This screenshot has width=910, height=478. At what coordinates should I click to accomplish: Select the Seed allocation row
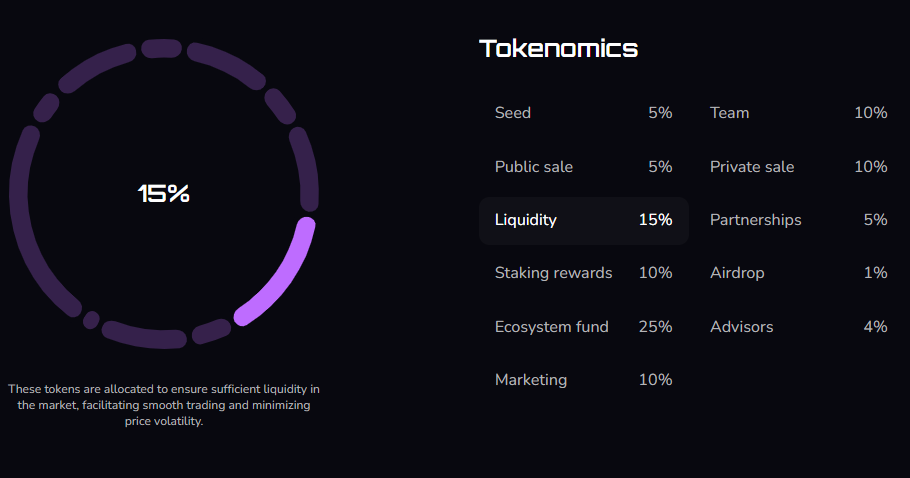tap(583, 113)
